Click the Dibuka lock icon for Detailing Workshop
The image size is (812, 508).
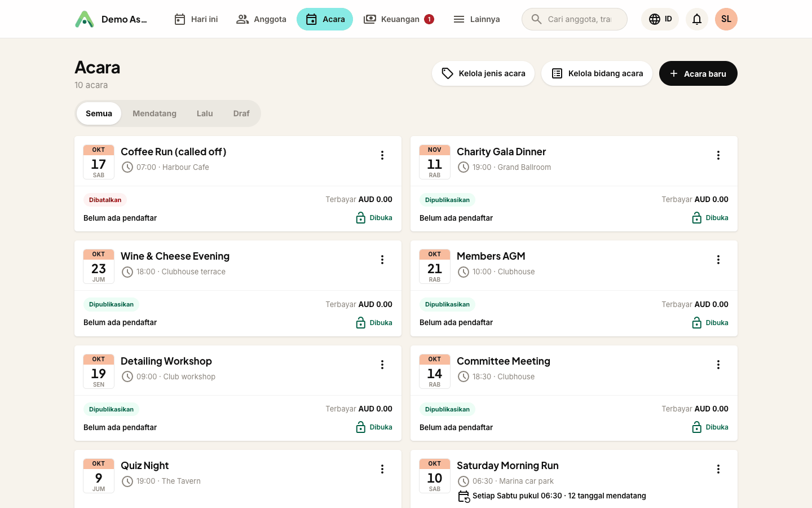click(x=361, y=427)
